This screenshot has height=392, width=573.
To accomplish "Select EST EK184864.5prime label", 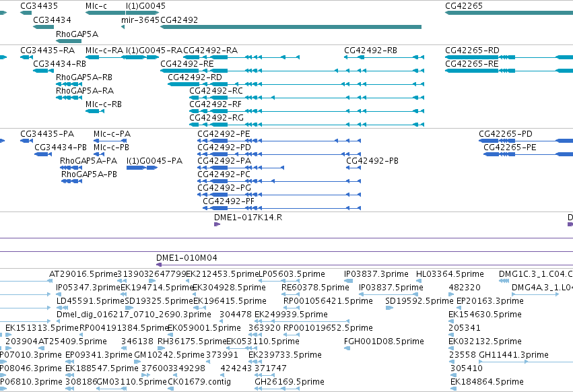I will coord(487,383).
